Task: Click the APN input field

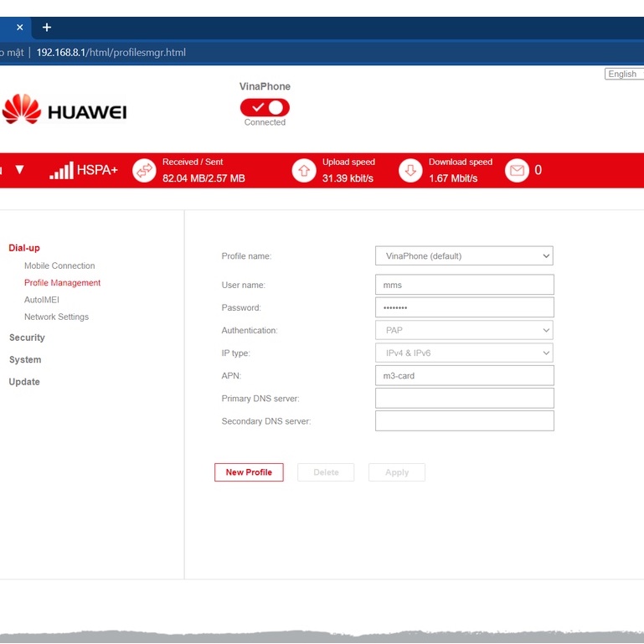Action: (464, 376)
